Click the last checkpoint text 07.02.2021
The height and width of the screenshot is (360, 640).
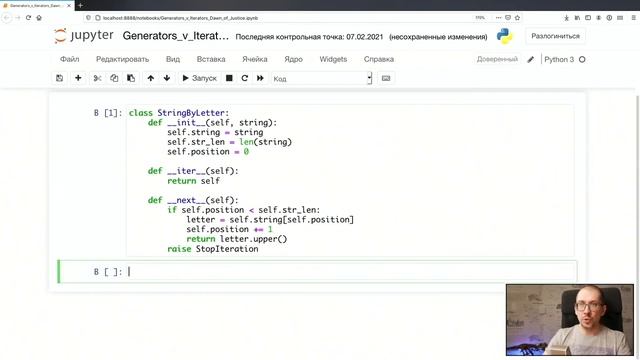coord(309,37)
